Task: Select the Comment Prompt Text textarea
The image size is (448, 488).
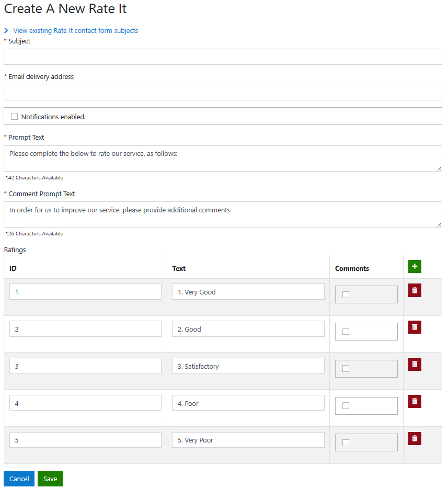Action: [223, 214]
